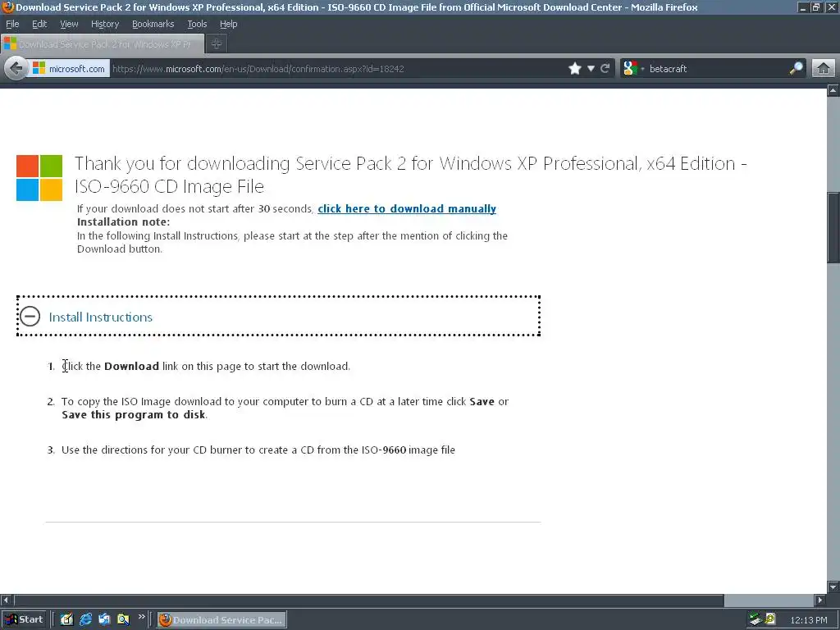Click the quick launch magnifier folder icon
The height and width of the screenshot is (630, 840).
(123, 620)
